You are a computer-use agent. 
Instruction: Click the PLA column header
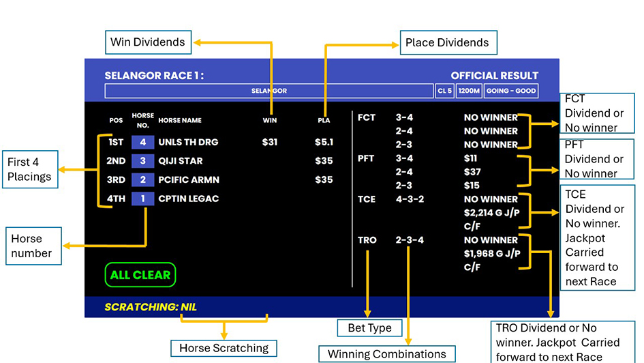[324, 121]
